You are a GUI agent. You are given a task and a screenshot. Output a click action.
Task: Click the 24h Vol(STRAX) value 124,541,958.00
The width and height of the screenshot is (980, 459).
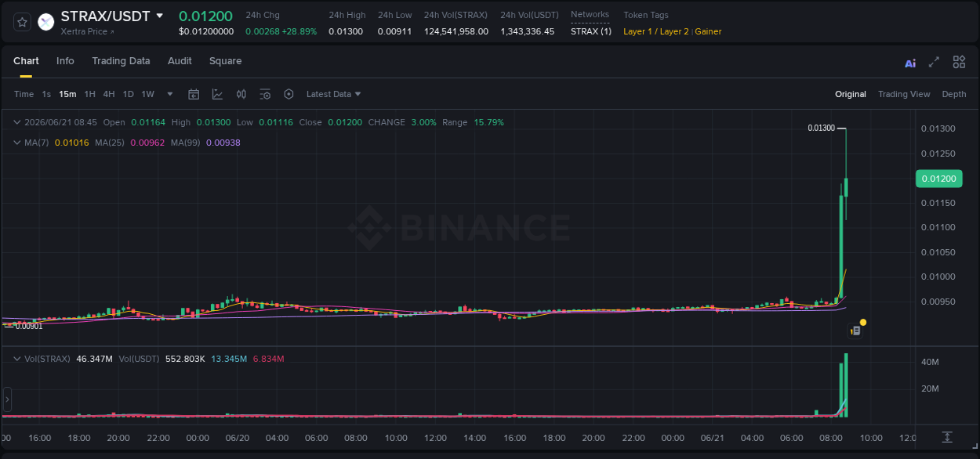[x=456, y=31]
